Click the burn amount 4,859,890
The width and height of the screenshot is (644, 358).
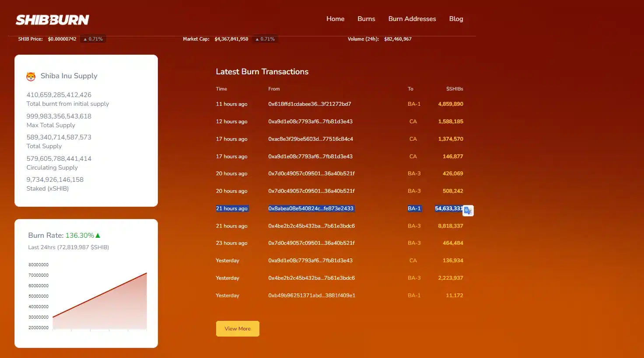tap(451, 104)
